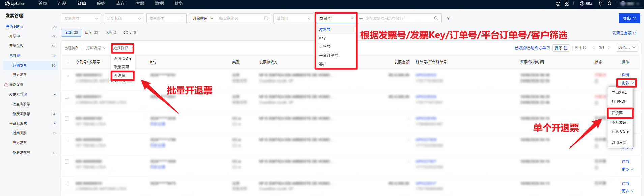Go to next page arrow
644x196 pixels.
(x=609, y=48)
